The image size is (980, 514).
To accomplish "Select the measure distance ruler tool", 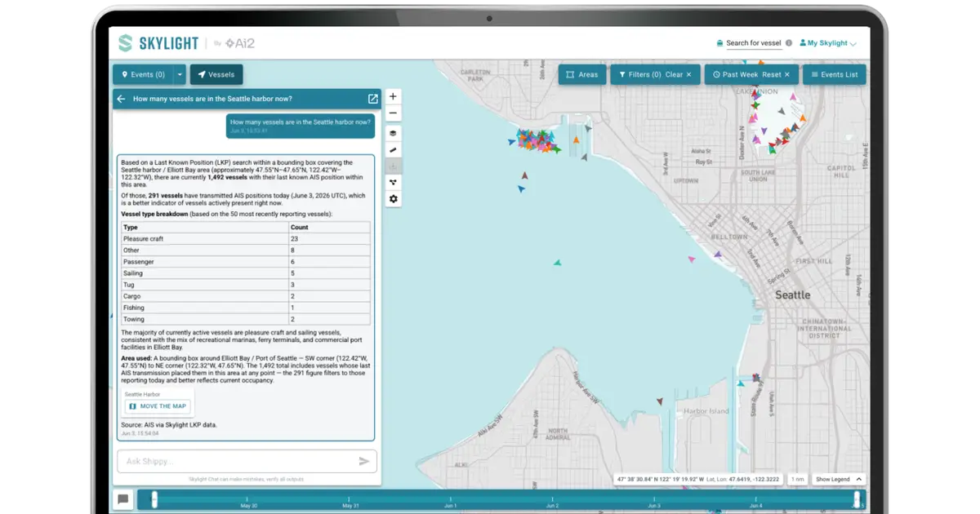I will pyautogui.click(x=393, y=150).
